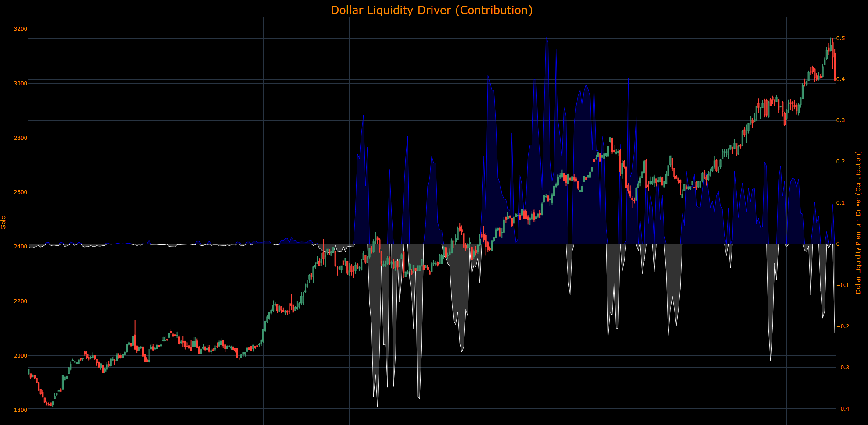Click the 0.4 tick on the right axis
868x425 pixels.
840,79
